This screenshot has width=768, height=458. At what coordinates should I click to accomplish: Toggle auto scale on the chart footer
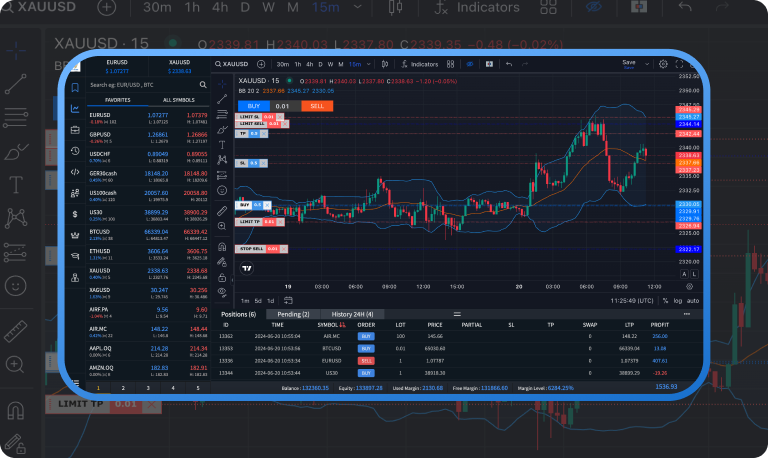[693, 301]
